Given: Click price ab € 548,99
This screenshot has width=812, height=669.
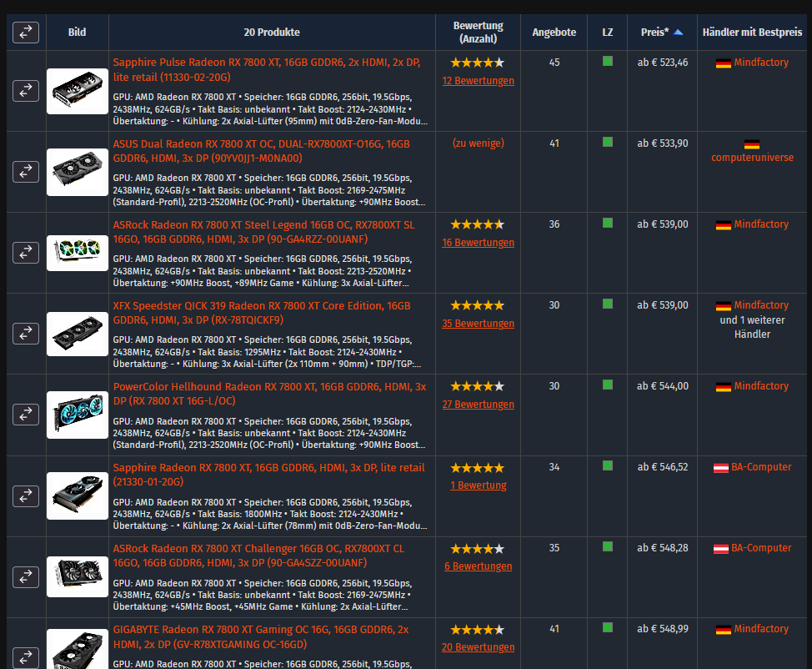Looking at the screenshot, I should pyautogui.click(x=663, y=629).
